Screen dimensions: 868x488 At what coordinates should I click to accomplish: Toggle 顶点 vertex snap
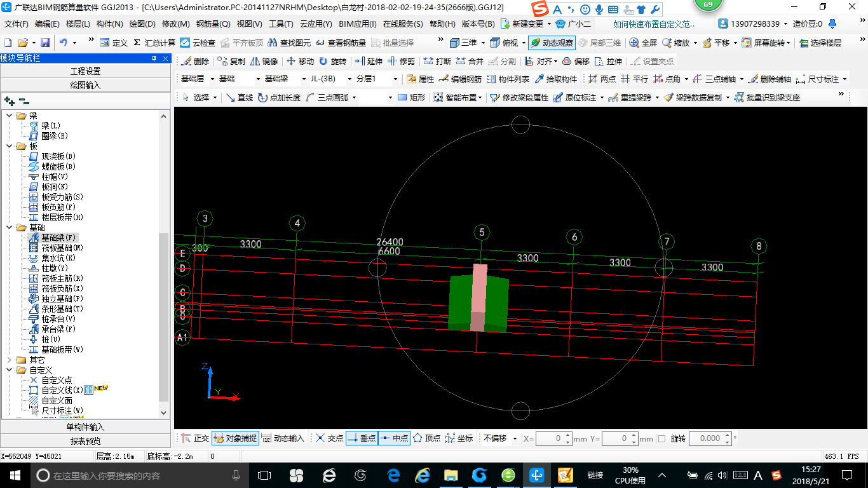point(427,438)
